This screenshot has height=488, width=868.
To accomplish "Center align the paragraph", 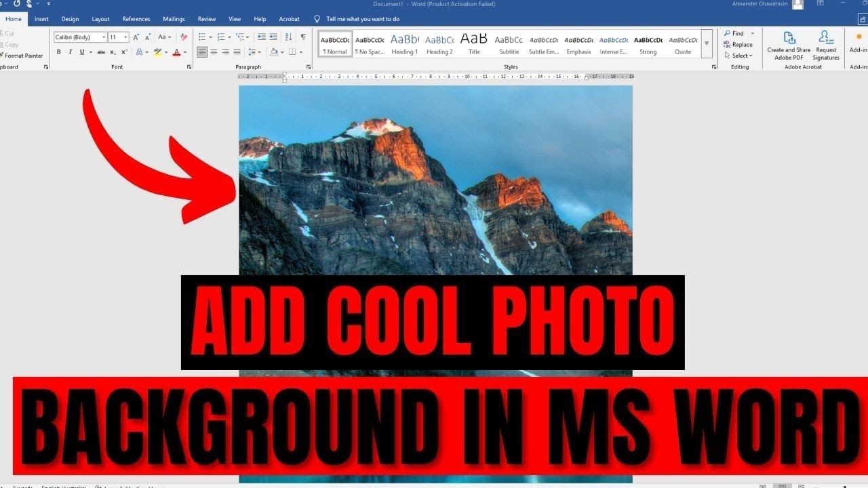I will 214,52.
